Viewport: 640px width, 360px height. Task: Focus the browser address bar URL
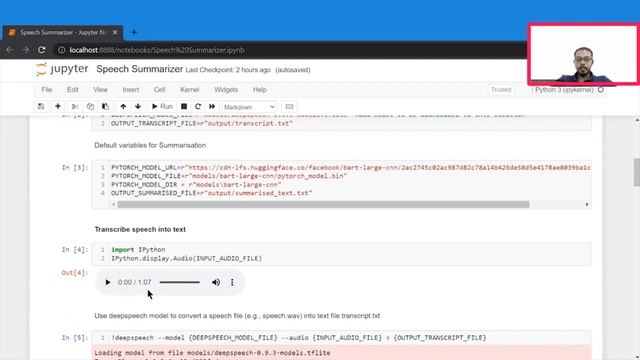pos(157,50)
